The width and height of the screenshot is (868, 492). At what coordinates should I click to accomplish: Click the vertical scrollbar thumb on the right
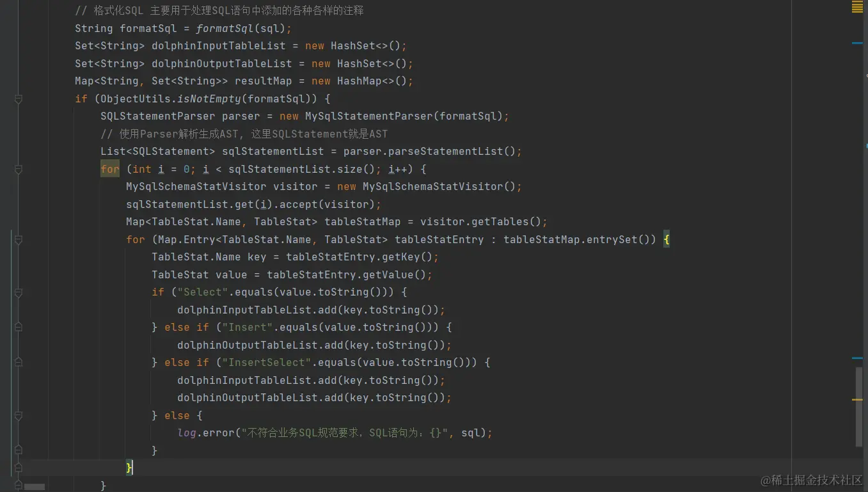859,407
